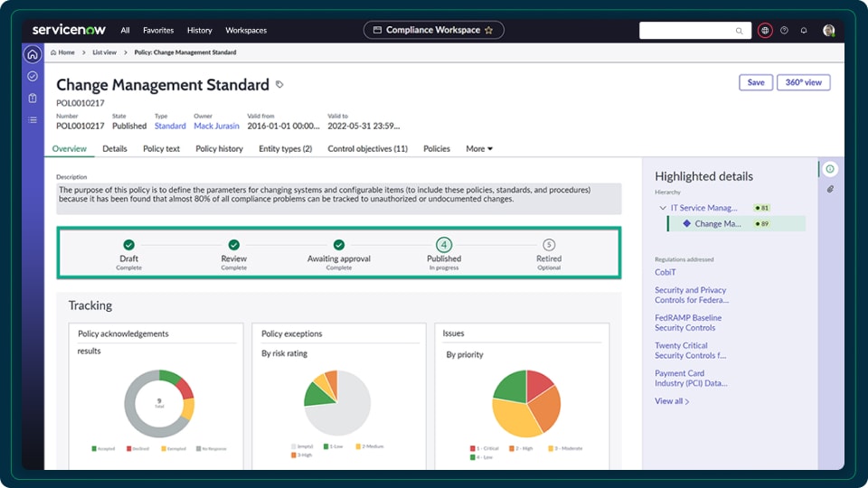
Task: Favorite Compliance Workspace with the star
Action: 489,30
